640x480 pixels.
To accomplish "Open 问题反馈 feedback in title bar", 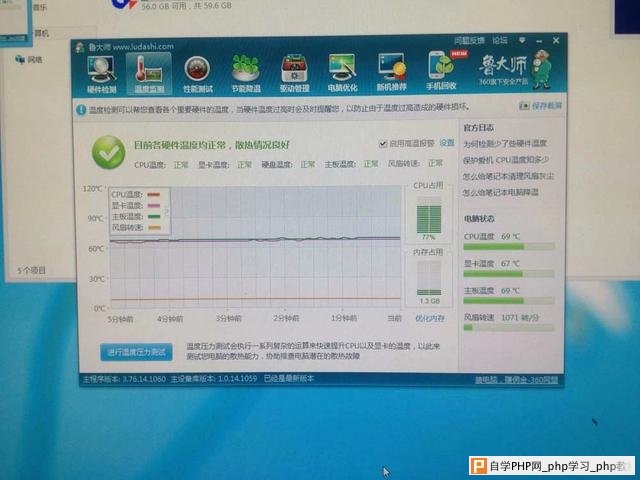I will [469, 40].
